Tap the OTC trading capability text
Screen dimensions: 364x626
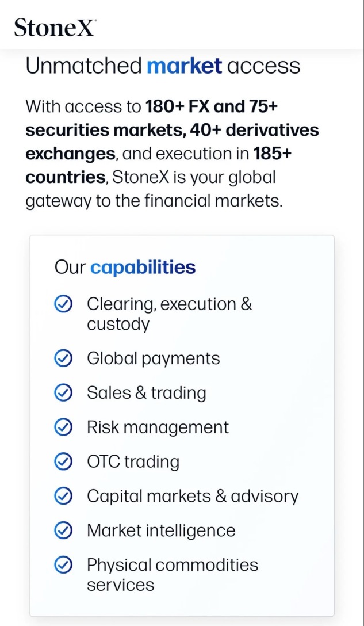(133, 461)
